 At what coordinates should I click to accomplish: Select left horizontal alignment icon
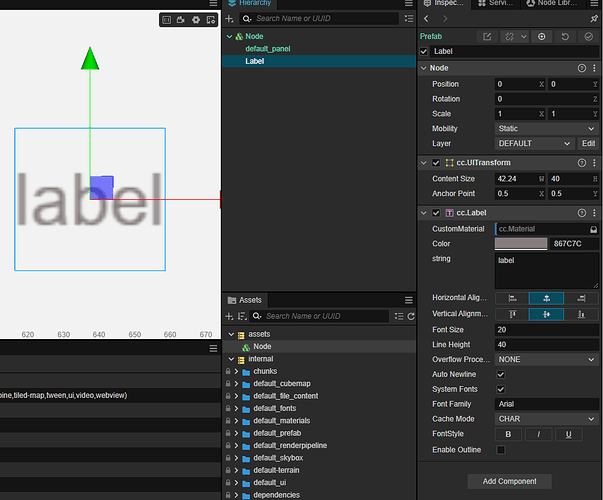tap(512, 298)
